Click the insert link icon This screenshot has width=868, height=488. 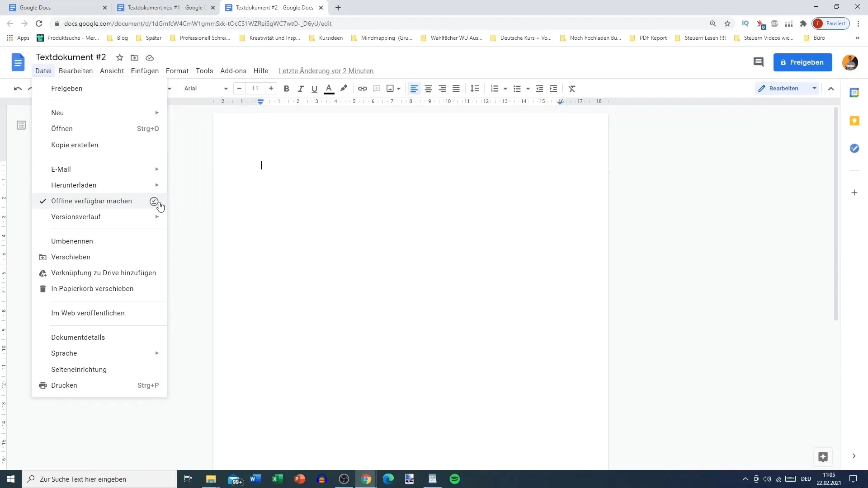pos(363,88)
